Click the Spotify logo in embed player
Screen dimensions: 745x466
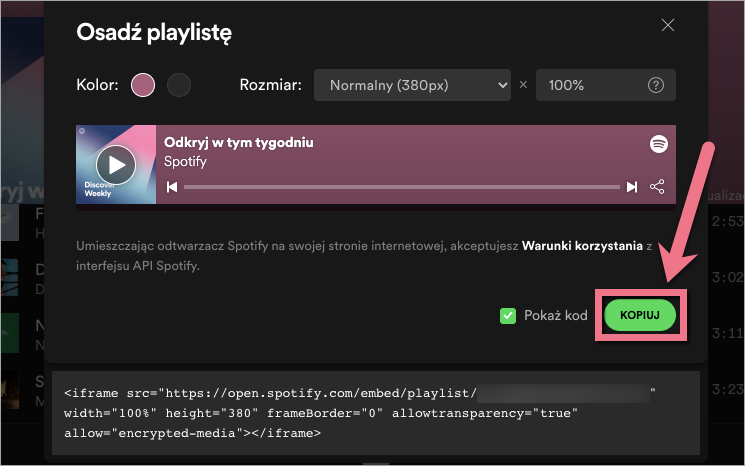click(658, 144)
